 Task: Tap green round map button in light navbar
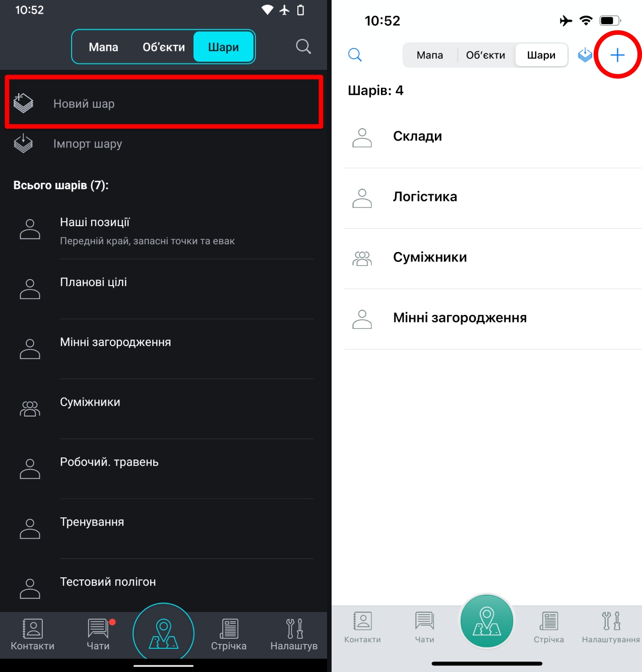(x=486, y=621)
